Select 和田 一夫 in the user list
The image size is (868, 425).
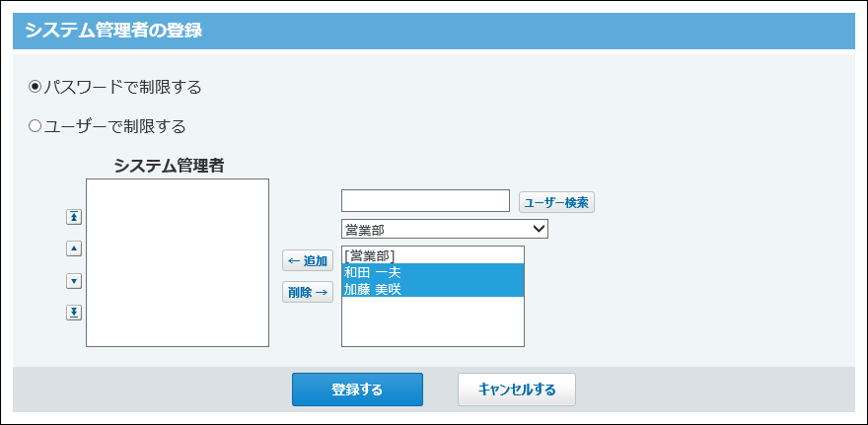coord(433,272)
